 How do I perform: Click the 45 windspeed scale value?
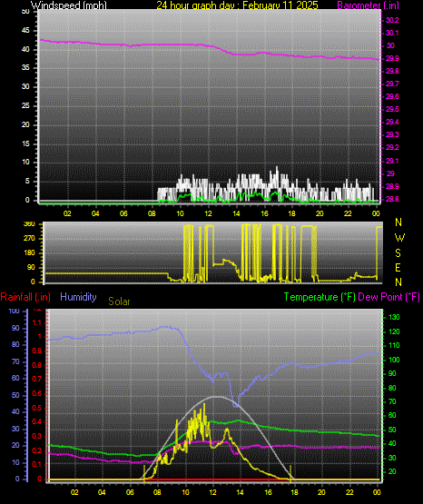25,31
